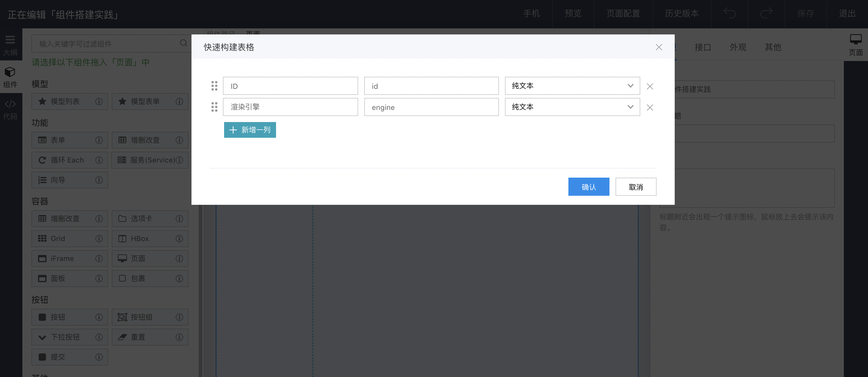Click 保存 to save

[806, 14]
